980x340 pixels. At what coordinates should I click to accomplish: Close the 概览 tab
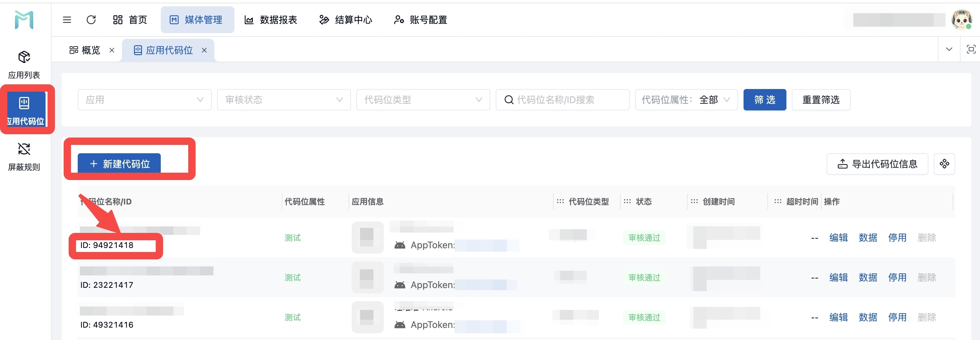click(x=112, y=50)
